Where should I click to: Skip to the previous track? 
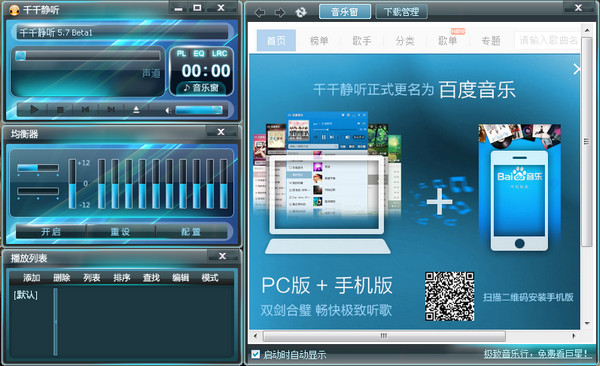pyautogui.click(x=85, y=110)
